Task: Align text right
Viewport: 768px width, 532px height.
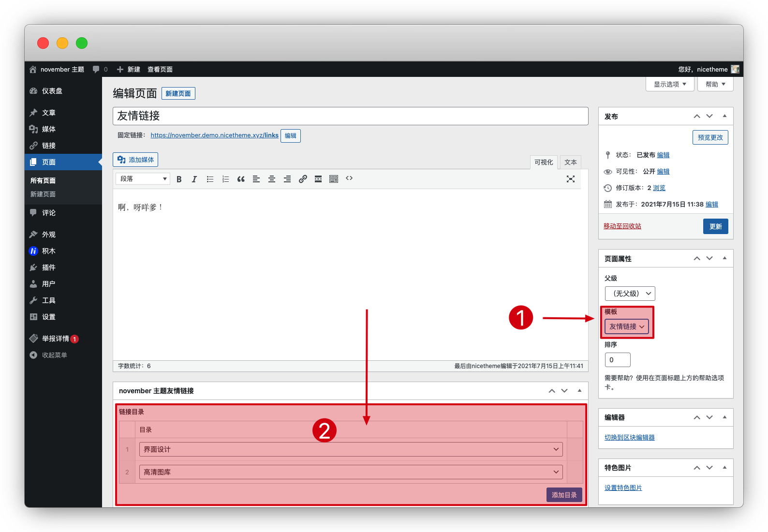Action: [287, 179]
